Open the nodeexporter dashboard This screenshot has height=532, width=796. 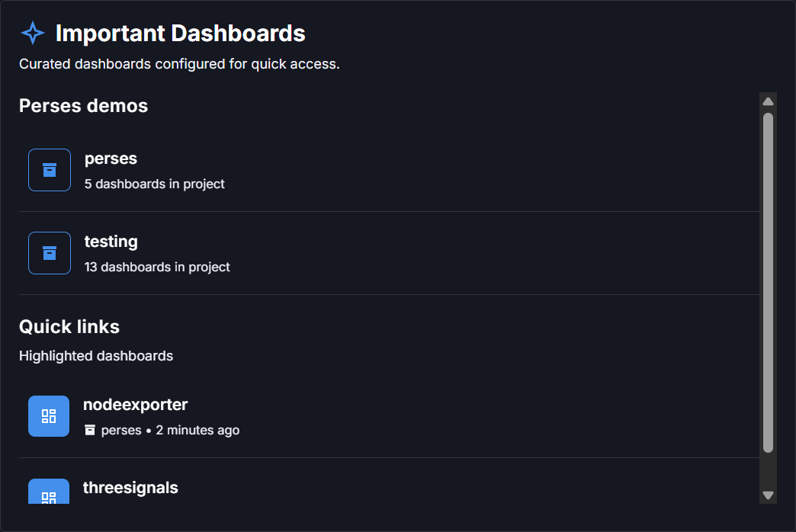pos(135,405)
